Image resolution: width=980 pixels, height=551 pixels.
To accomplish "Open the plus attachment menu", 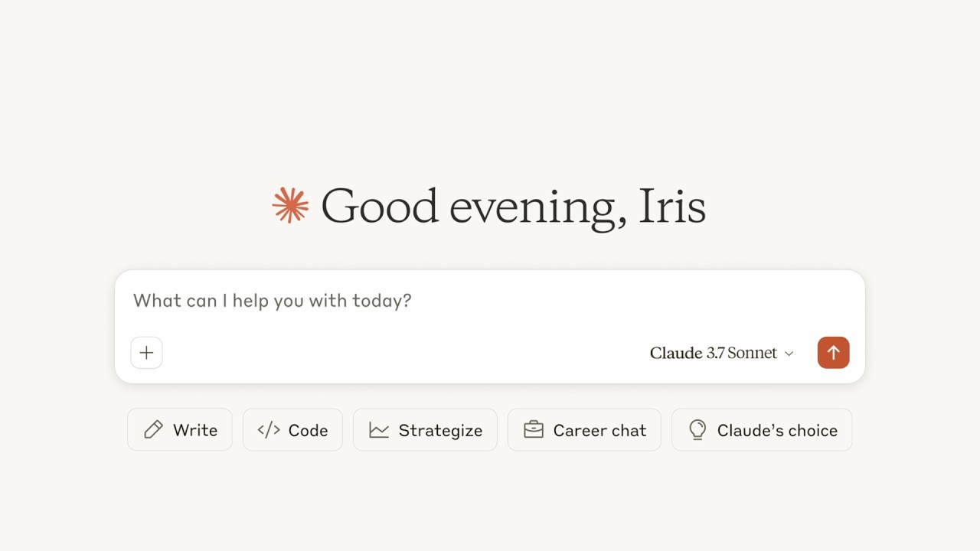I will pos(146,353).
